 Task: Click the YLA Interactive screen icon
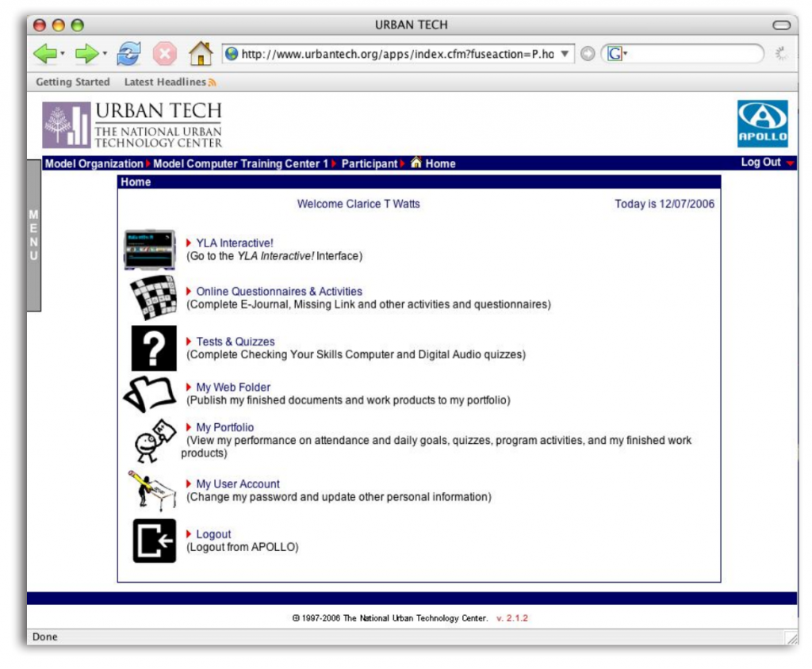tap(150, 250)
